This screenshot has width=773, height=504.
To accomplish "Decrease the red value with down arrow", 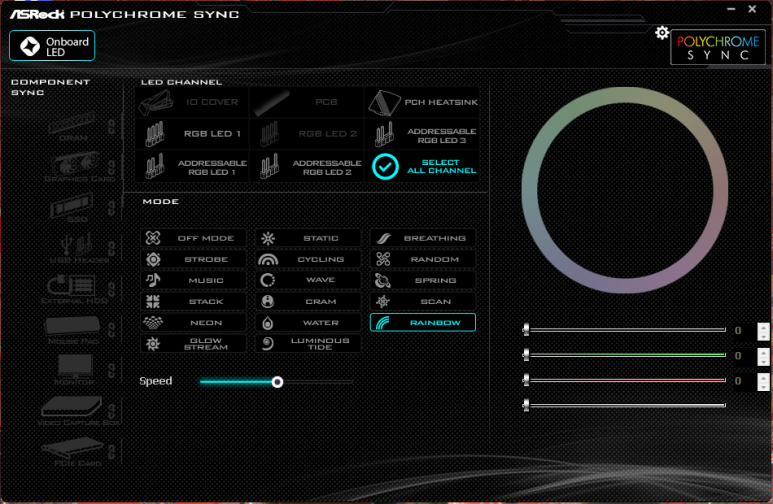I will click(763, 387).
